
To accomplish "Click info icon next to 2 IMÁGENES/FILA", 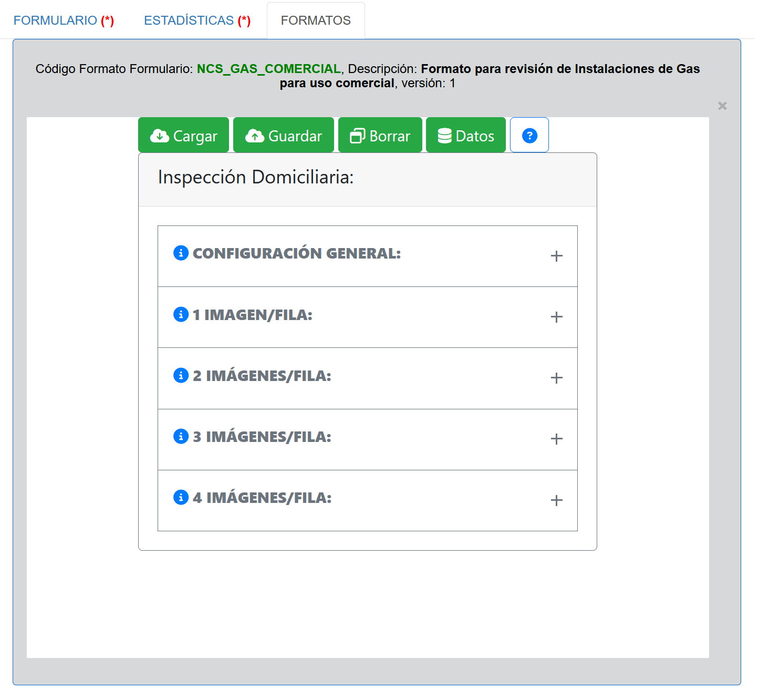I will coord(181,375).
